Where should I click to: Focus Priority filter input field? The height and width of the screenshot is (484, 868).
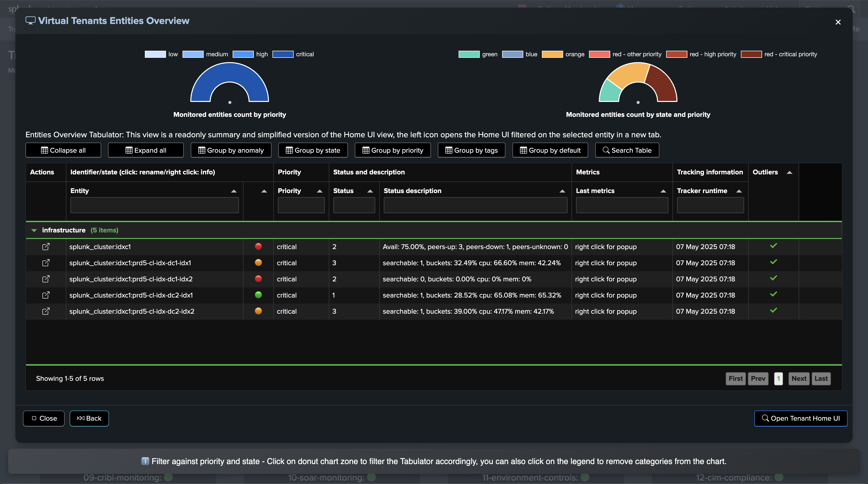click(x=301, y=205)
